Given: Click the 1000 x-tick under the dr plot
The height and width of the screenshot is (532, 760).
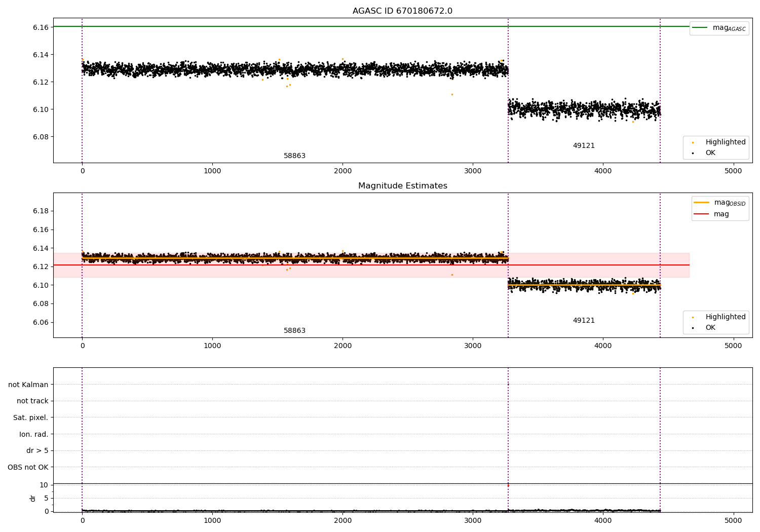Looking at the screenshot, I should pyautogui.click(x=212, y=520).
